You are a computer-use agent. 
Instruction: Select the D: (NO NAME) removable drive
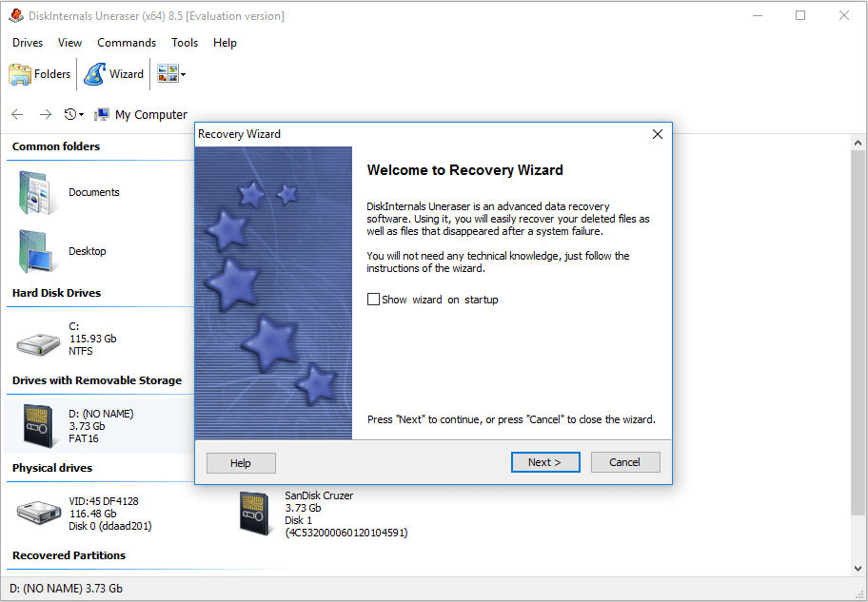pyautogui.click(x=38, y=427)
